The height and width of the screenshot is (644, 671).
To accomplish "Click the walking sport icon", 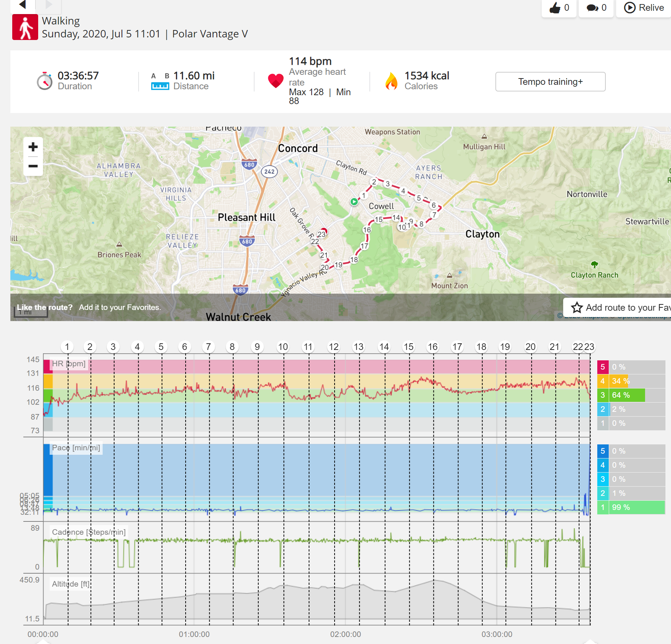I will 25,27.
